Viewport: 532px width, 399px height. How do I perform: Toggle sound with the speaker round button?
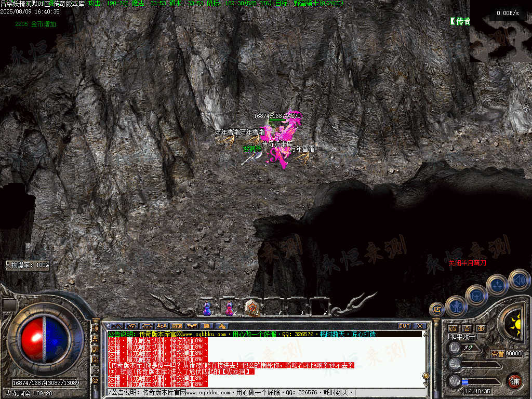pos(519,280)
